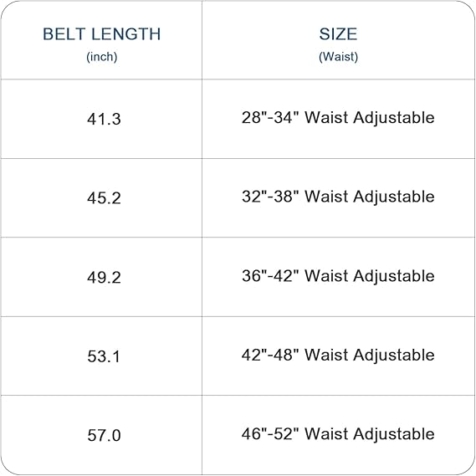Click belt length 49.2 cell

pyautogui.click(x=104, y=277)
